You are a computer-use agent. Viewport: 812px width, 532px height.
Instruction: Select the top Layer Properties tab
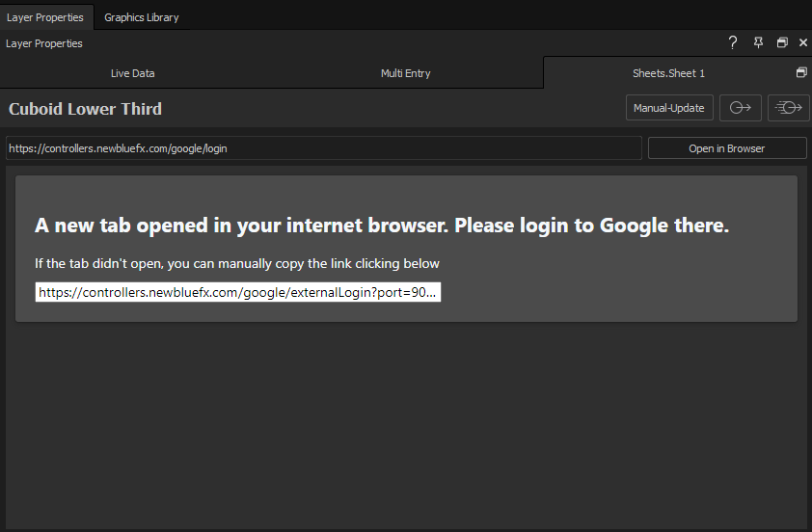pyautogui.click(x=45, y=17)
